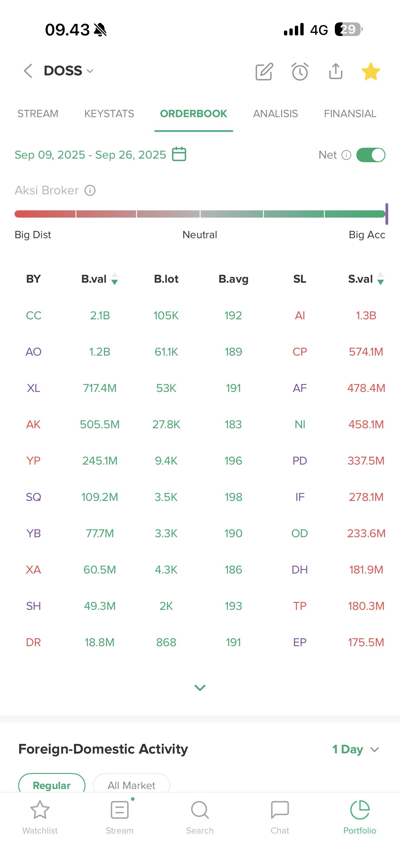Switch to the KEYSTATS tab
Viewport: 400px width, 868px height.
(109, 114)
